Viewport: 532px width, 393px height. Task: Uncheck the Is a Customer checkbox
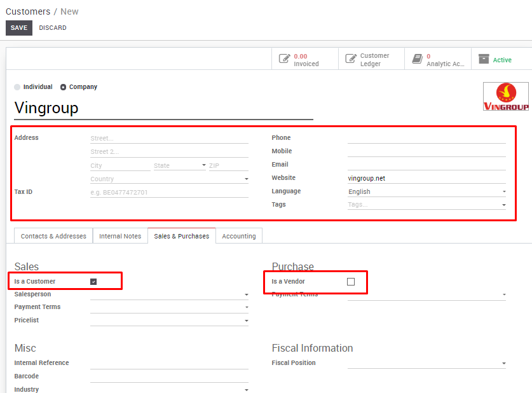coord(93,282)
